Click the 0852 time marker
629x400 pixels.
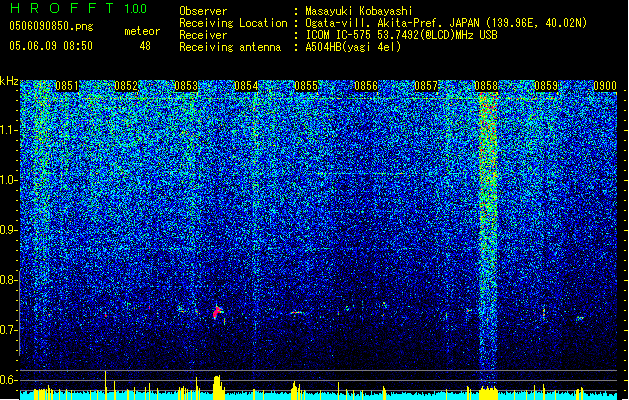point(126,86)
